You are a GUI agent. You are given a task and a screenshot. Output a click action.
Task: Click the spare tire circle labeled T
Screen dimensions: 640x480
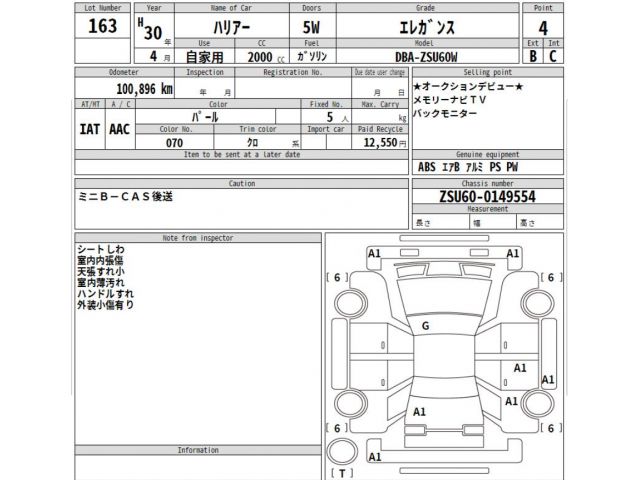coord(344,452)
